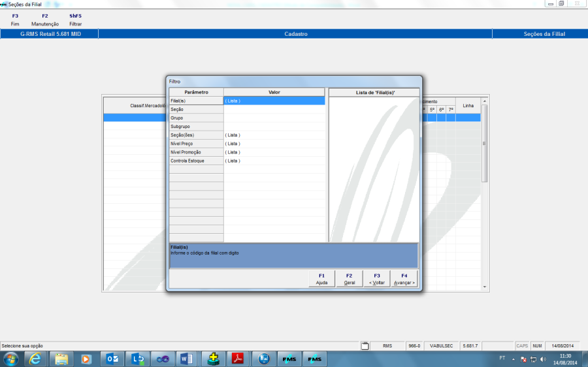
Task: Click the Seção value field
Action: point(274,110)
